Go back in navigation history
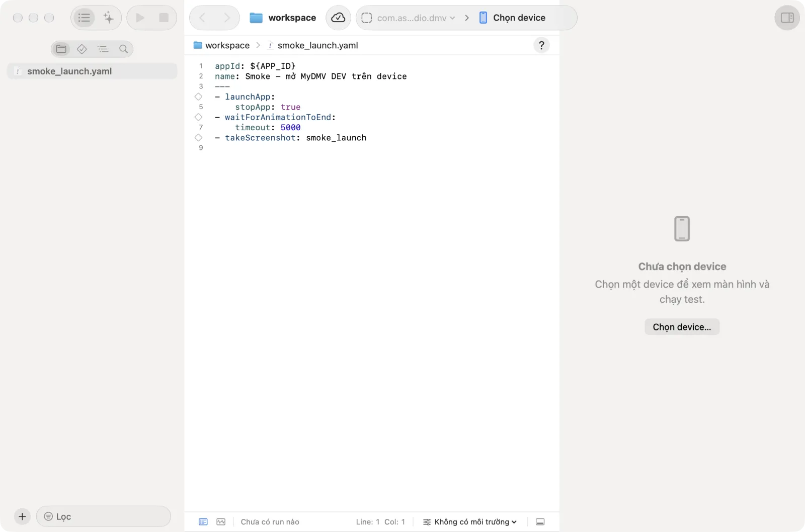The height and width of the screenshot is (532, 805). 202,18
